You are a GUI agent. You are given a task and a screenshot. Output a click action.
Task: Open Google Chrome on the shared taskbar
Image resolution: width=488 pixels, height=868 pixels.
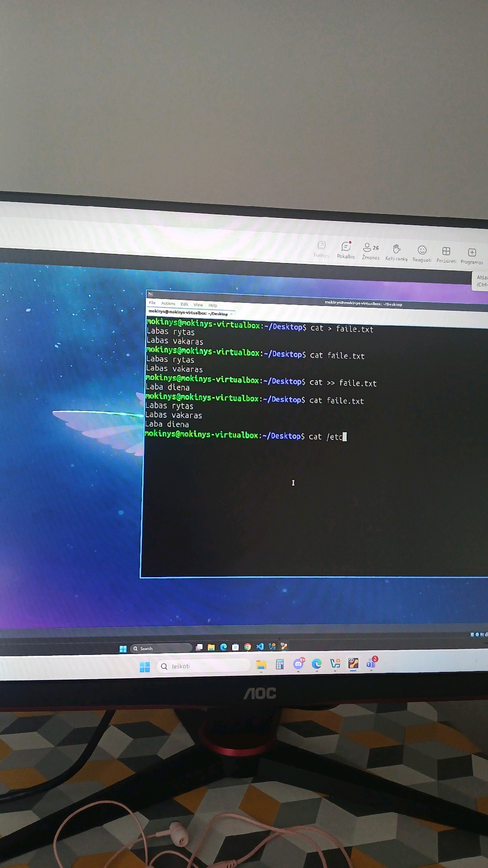coord(248,647)
